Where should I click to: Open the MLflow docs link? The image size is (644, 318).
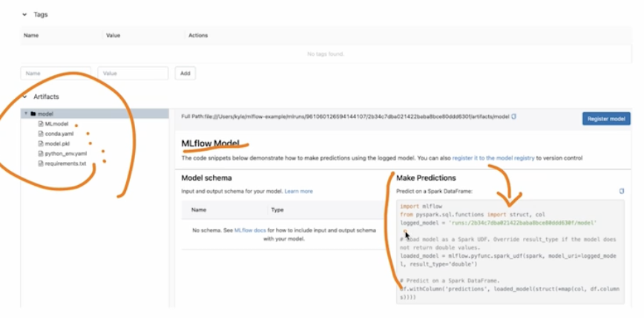tap(250, 230)
